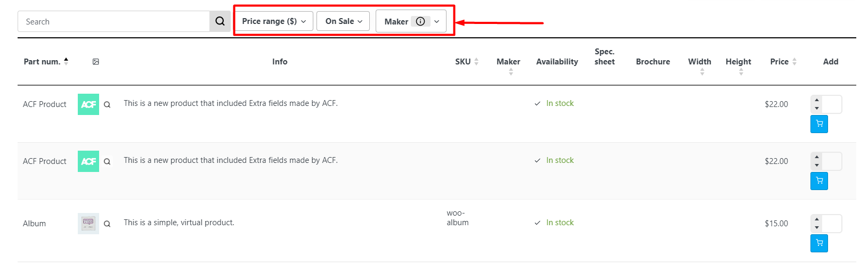Click the Info column header
The height and width of the screenshot is (263, 868).
pyautogui.click(x=280, y=62)
